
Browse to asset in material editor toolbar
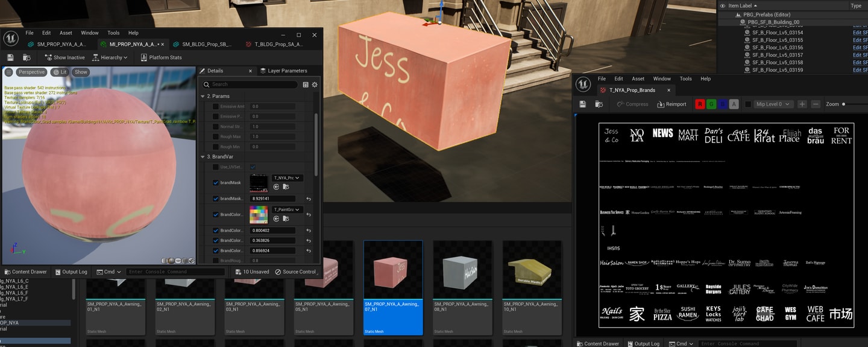[x=27, y=57]
